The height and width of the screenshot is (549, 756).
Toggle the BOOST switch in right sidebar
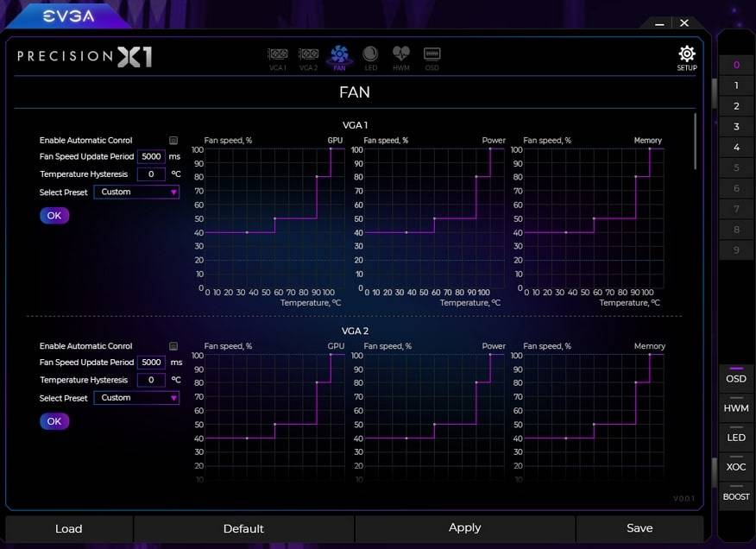[x=736, y=495]
